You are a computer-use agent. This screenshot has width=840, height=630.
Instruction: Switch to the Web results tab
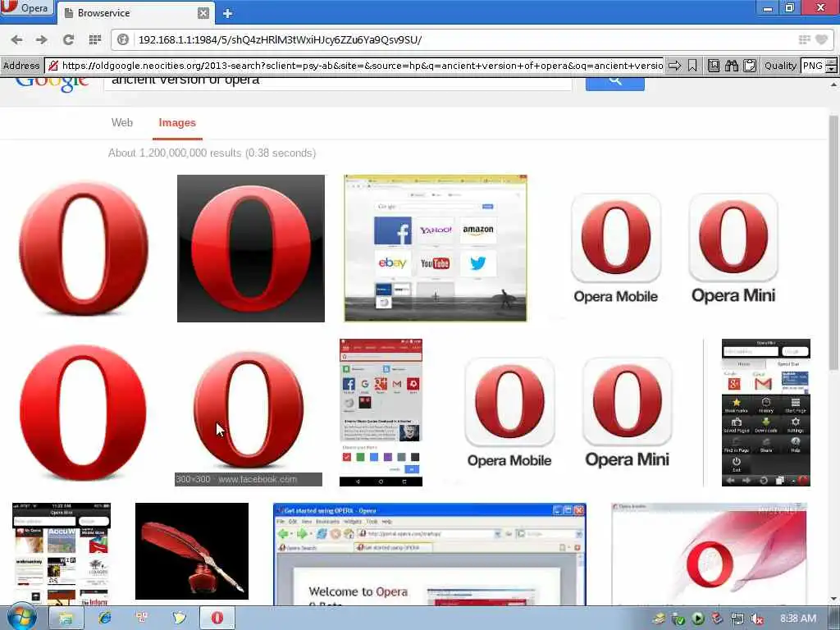[x=121, y=123]
